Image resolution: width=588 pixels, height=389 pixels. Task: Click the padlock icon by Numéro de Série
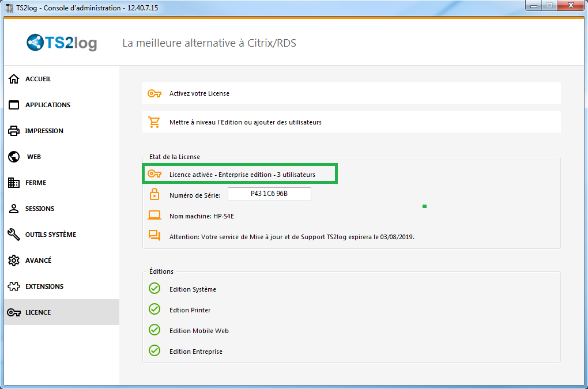154,194
